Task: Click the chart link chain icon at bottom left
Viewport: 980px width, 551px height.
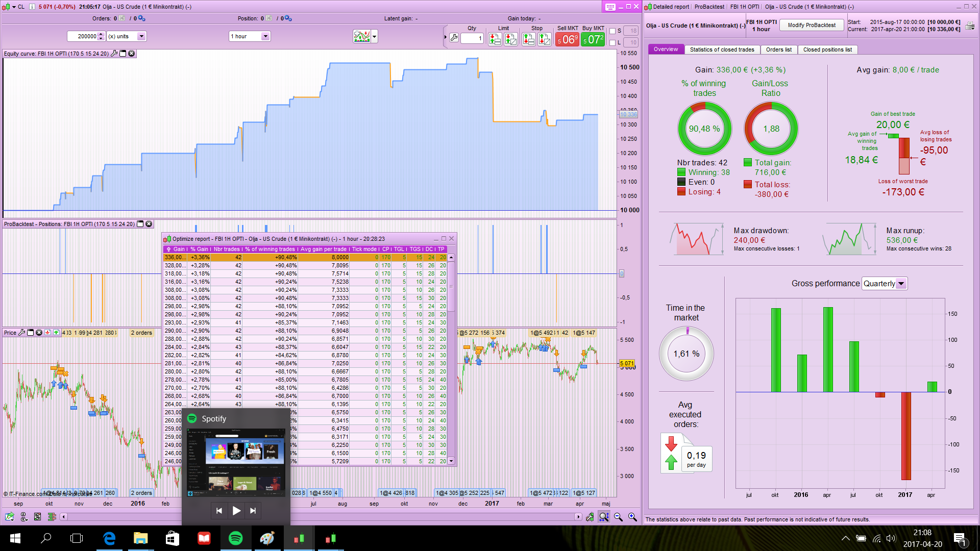Action: coord(23,517)
